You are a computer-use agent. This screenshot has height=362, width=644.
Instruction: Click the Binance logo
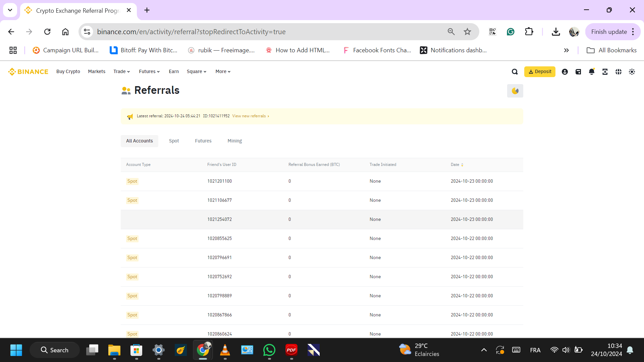[29, 72]
